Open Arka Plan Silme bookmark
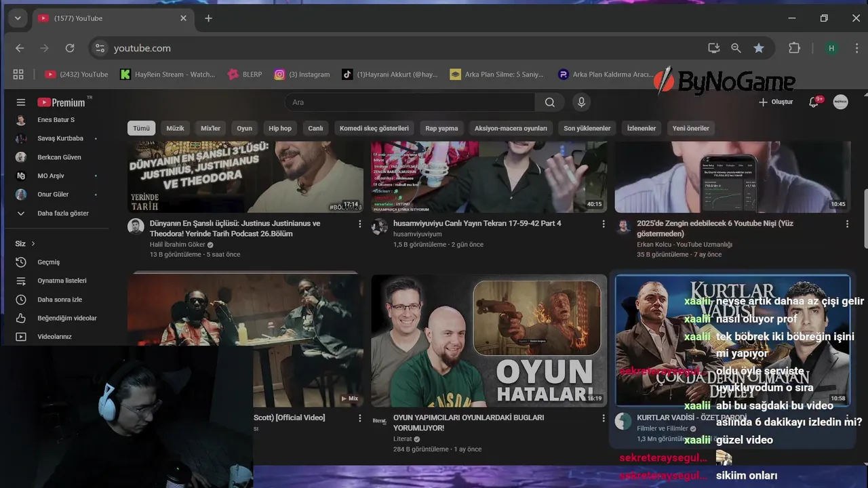Viewport: 868px width, 488px height. tap(498, 75)
